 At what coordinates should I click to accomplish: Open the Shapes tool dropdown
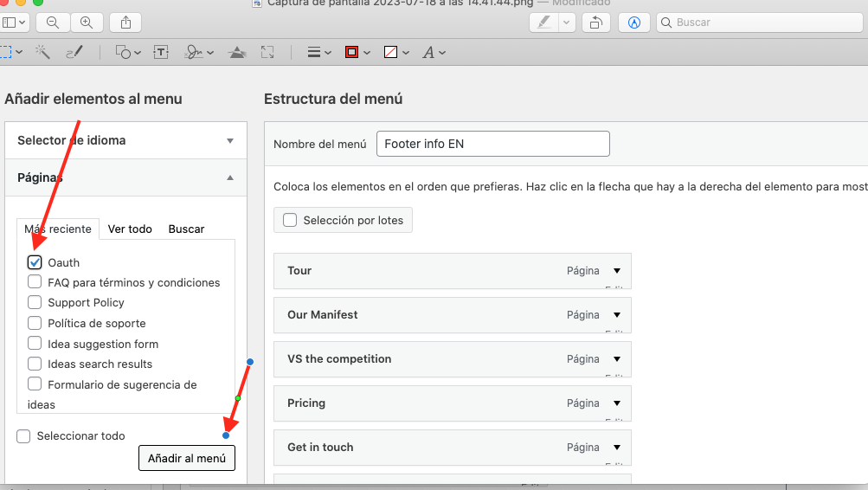pyautogui.click(x=128, y=53)
